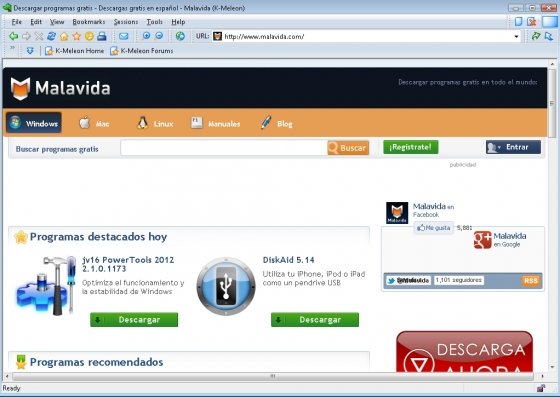Open the K-Meleon Forums bookmark
Image resolution: width=560 pixels, height=397 pixels.
click(142, 51)
